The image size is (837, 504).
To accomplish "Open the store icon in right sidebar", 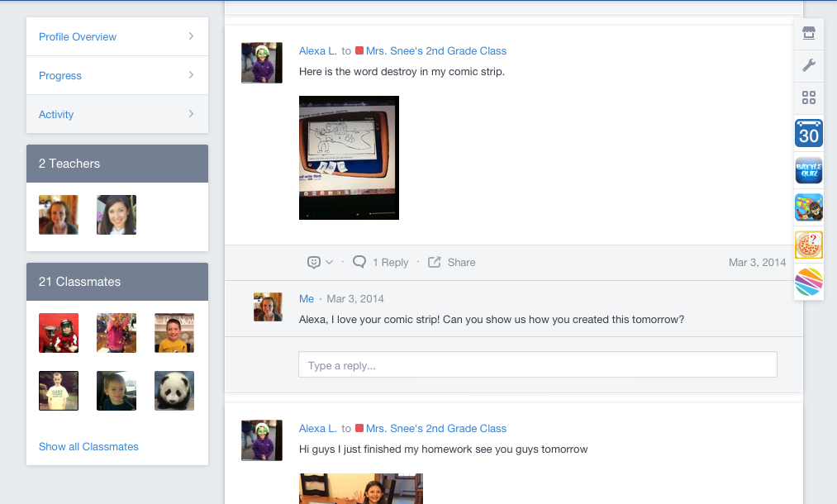I will click(x=809, y=34).
